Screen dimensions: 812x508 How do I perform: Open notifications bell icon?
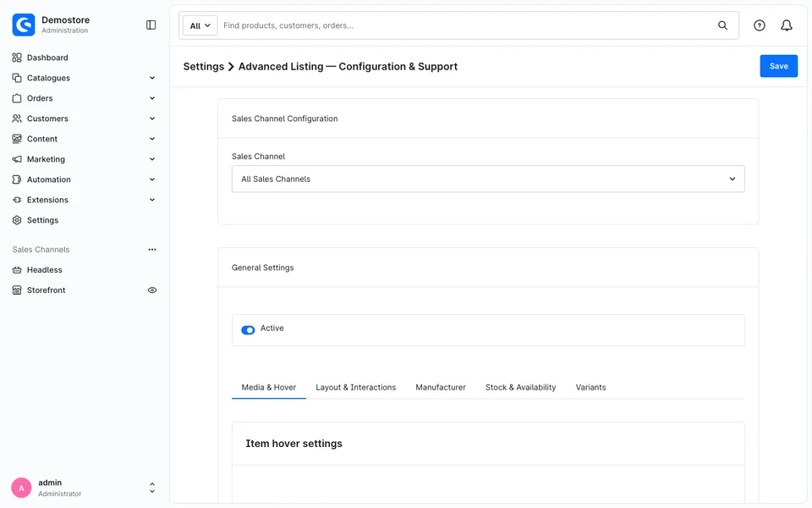pyautogui.click(x=786, y=25)
